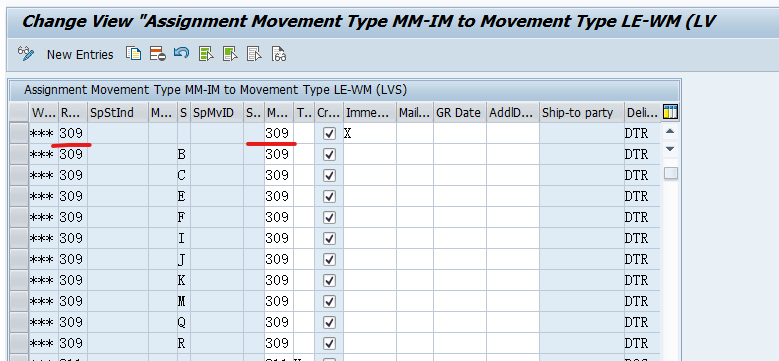The width and height of the screenshot is (779, 361).
Task: Click the New Entries button
Action: pos(80,54)
